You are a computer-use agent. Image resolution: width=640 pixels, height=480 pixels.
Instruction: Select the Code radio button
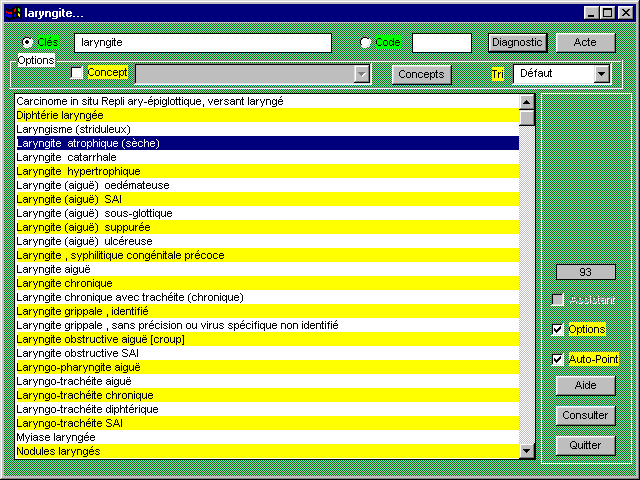point(365,42)
